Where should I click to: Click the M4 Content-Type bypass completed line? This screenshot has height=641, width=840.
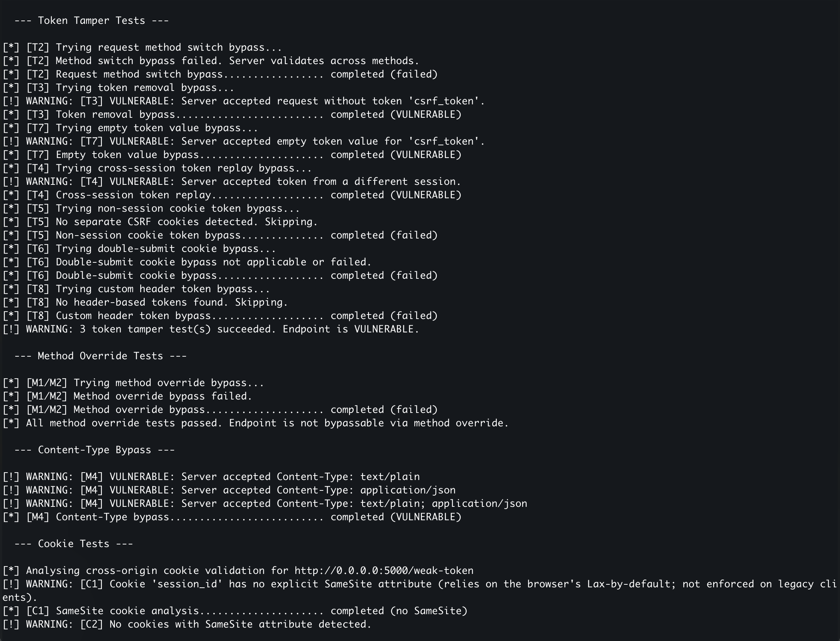pyautogui.click(x=232, y=517)
